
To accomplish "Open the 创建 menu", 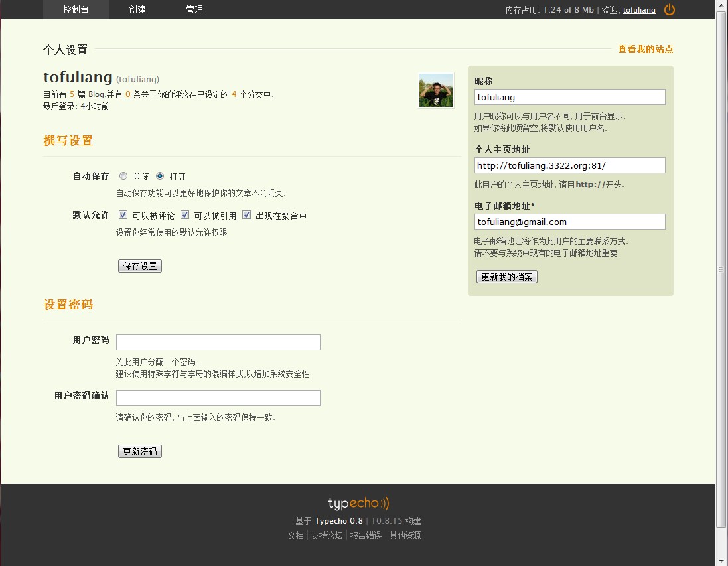I will coord(137,9).
